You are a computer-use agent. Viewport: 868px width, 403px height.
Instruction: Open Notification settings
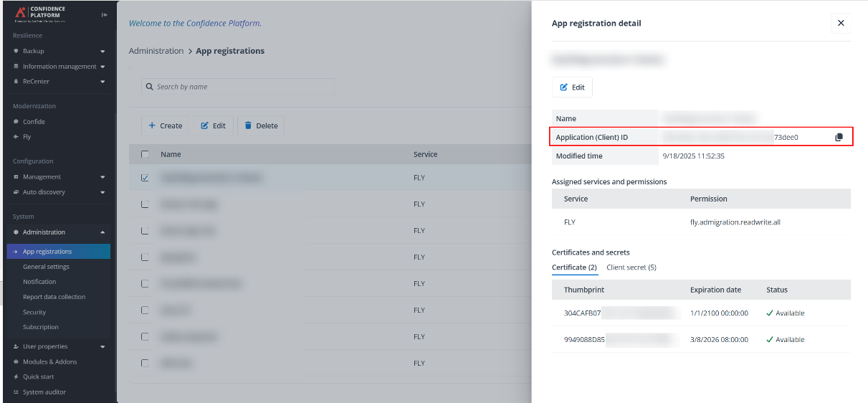(x=39, y=282)
